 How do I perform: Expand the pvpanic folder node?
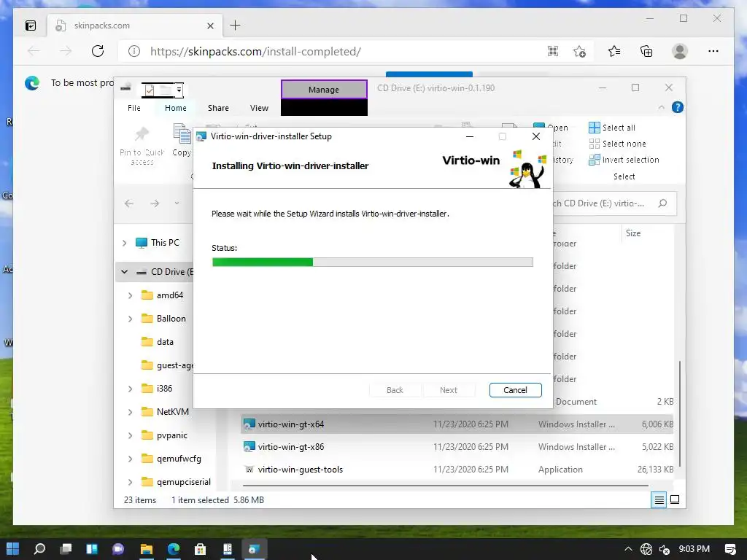click(130, 435)
